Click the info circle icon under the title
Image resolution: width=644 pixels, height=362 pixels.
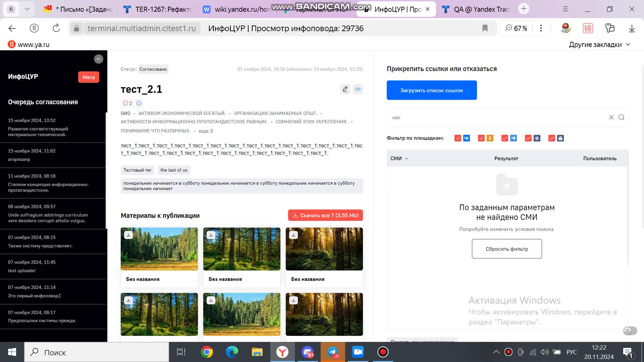coord(139,103)
